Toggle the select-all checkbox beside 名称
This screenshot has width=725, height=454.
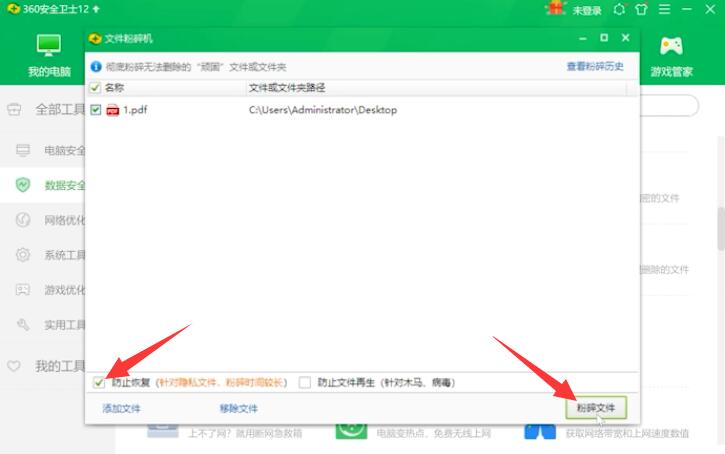[x=95, y=87]
